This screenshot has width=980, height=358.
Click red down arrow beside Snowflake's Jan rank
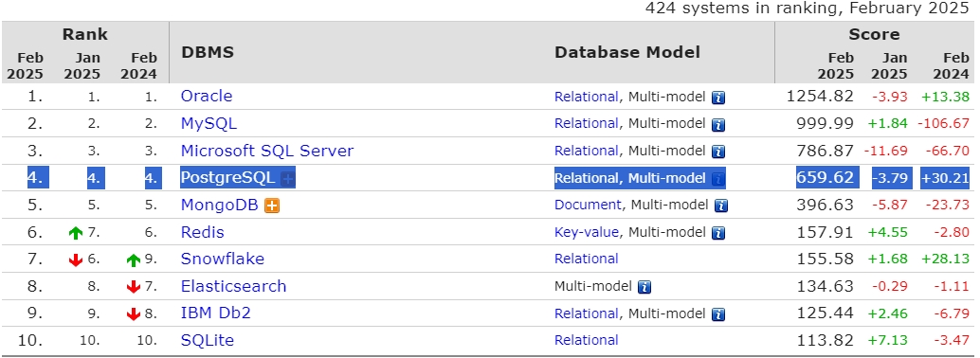(76, 260)
